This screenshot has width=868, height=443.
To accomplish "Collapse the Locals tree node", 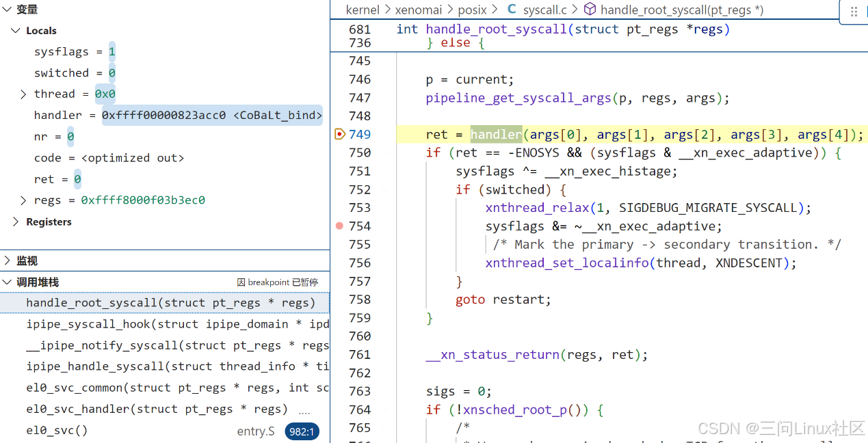I will 16,31.
